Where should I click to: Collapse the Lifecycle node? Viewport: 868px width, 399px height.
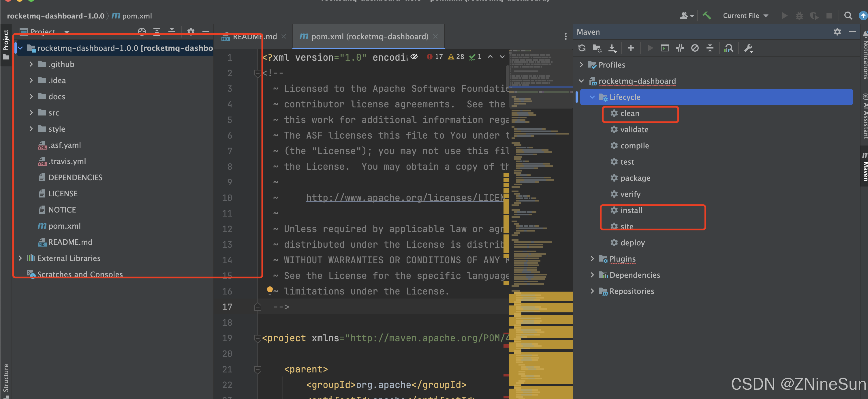point(592,97)
